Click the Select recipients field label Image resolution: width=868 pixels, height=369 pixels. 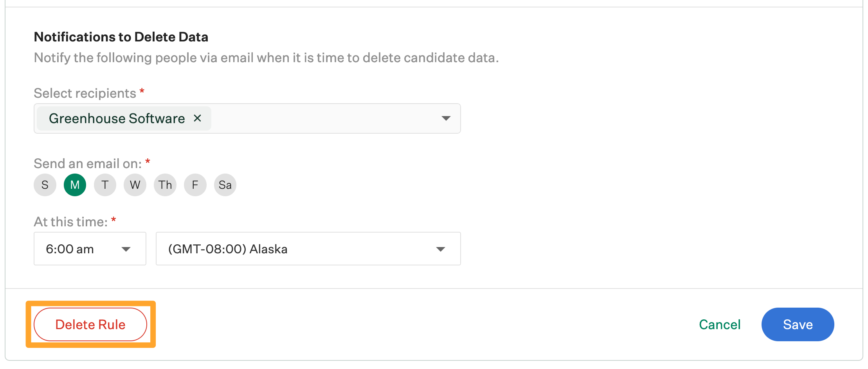[85, 93]
